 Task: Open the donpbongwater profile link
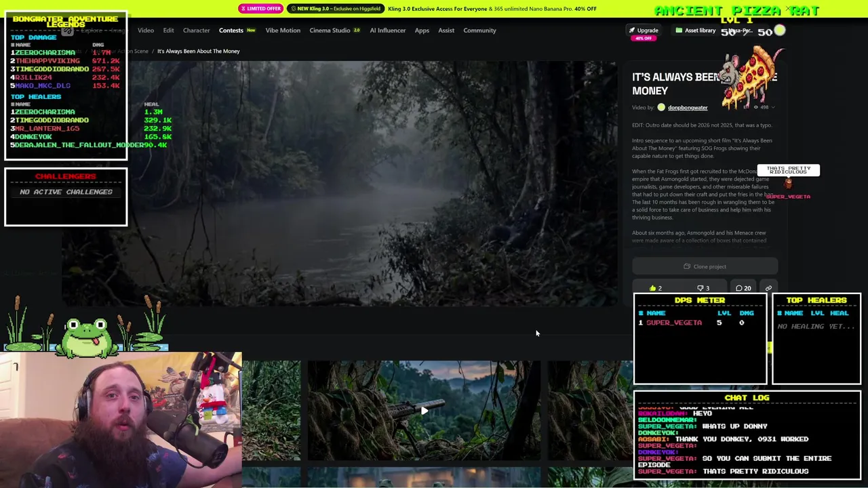pyautogui.click(x=688, y=107)
